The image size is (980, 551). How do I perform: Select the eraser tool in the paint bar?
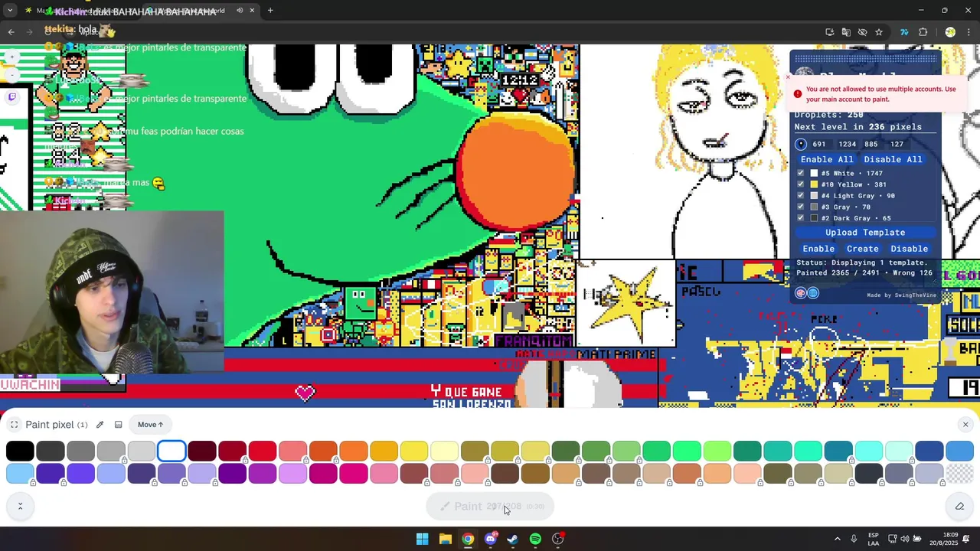(959, 506)
